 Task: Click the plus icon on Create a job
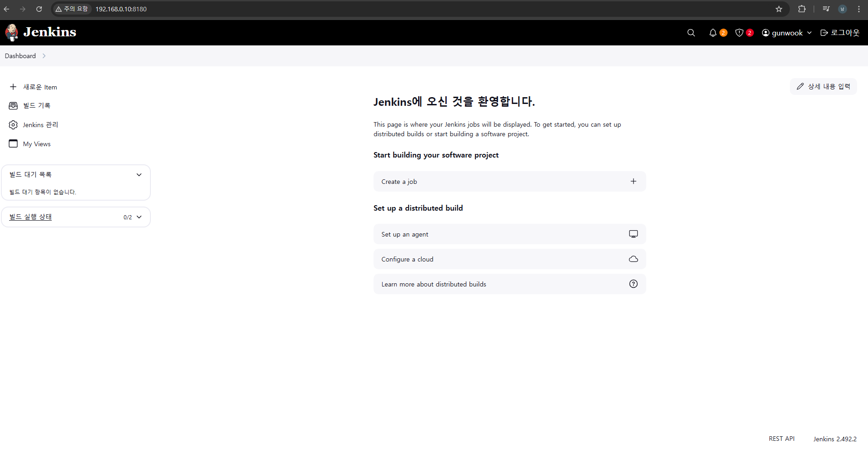(x=634, y=181)
